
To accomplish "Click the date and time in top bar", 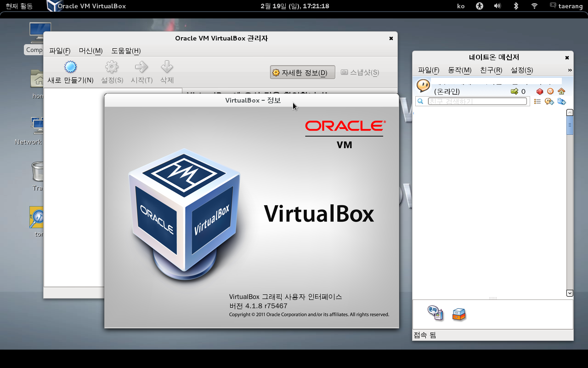I will tap(294, 6).
